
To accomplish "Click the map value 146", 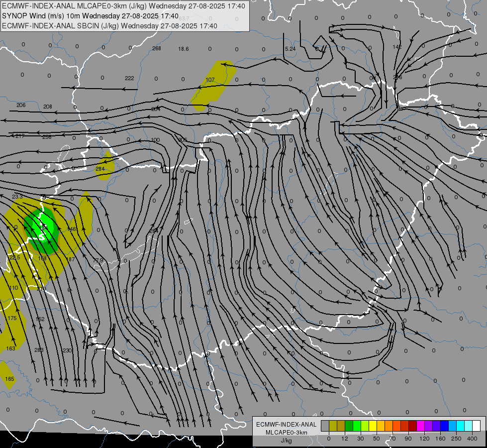I will 72,229.
